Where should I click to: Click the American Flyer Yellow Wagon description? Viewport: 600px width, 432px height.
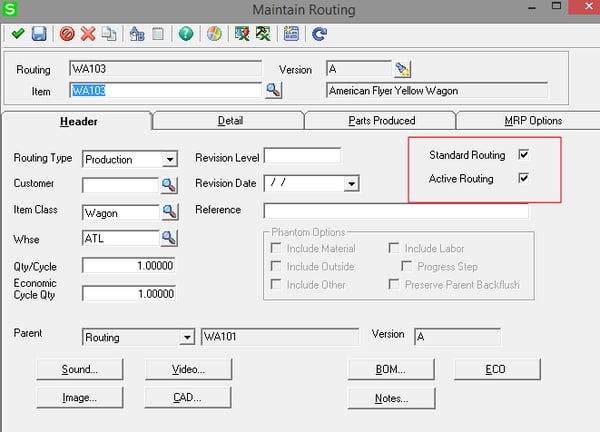click(x=437, y=91)
